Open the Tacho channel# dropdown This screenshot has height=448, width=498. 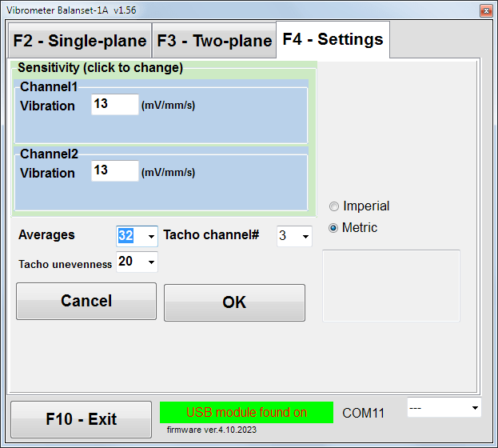[294, 236]
